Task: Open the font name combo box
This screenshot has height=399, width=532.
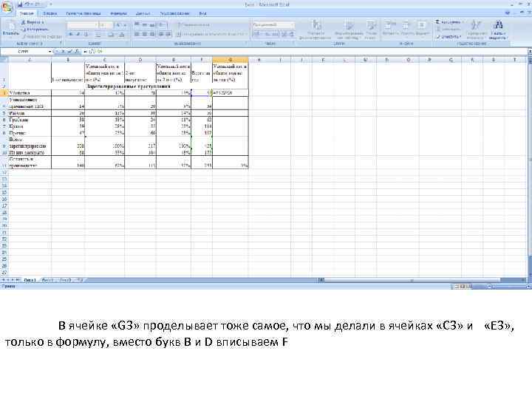Action: 82,25
